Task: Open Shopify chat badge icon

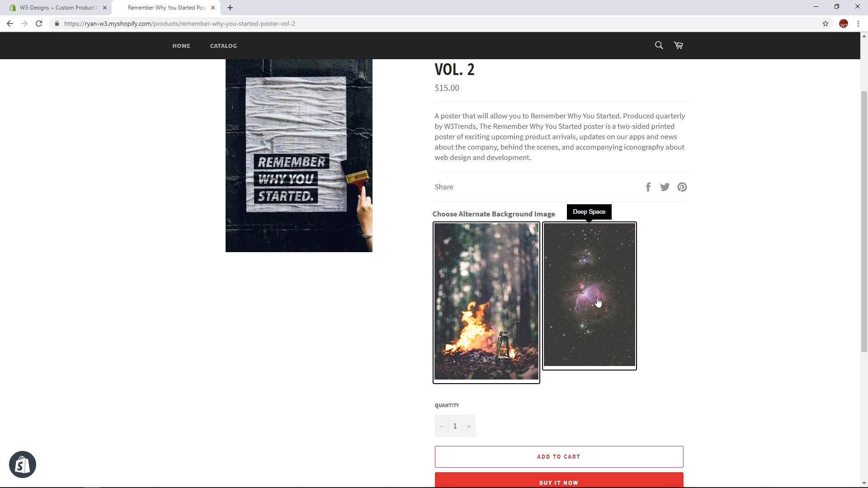Action: point(23,465)
